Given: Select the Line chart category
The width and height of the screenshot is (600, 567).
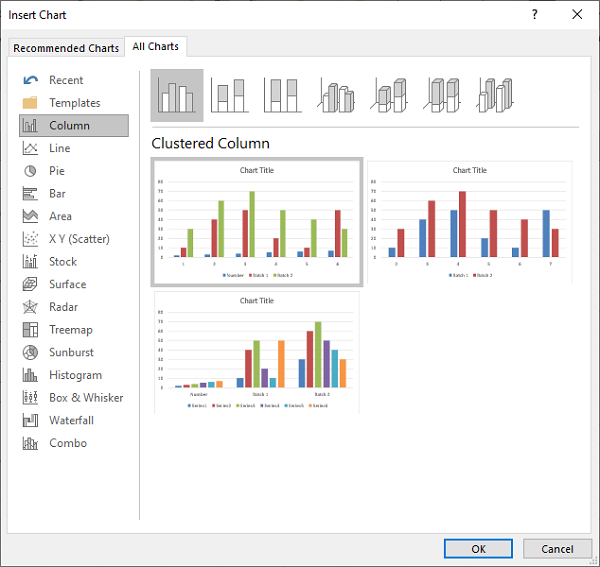Looking at the screenshot, I should [x=60, y=148].
